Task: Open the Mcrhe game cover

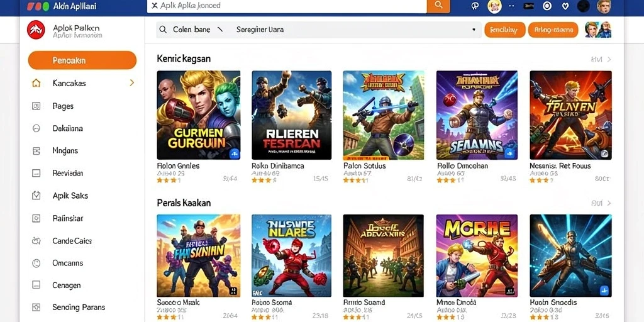Action: point(477,255)
